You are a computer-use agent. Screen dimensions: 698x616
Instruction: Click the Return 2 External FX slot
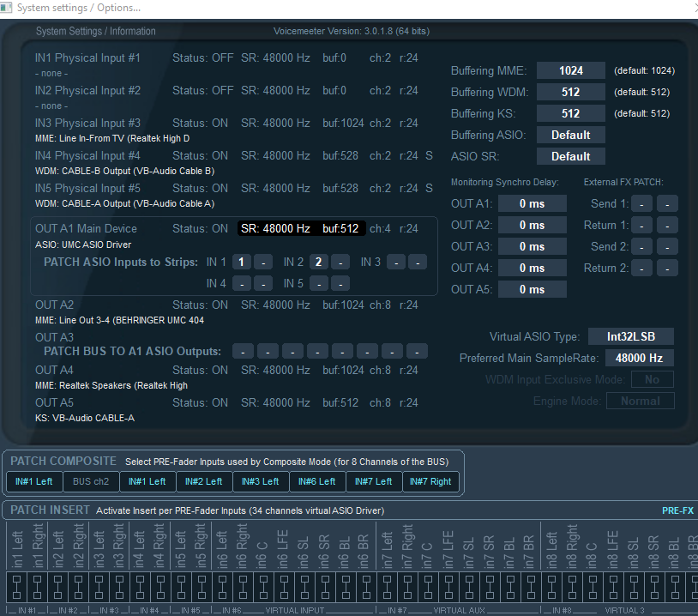[641, 268]
